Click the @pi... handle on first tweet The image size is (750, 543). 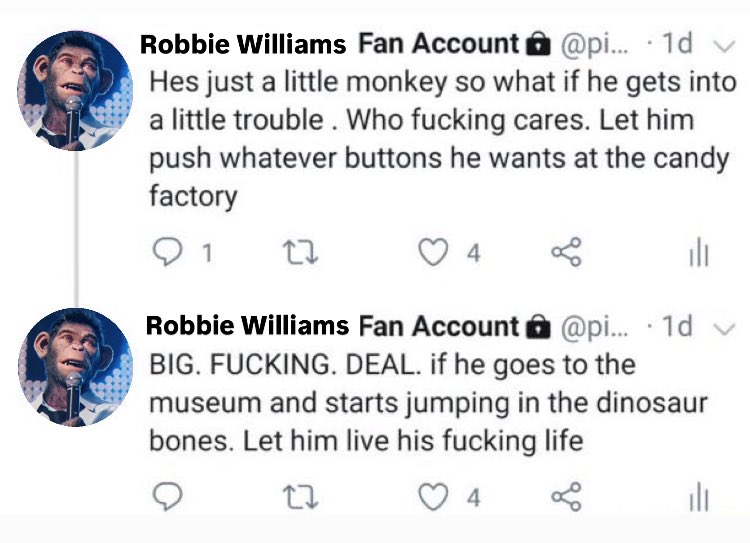(x=595, y=44)
